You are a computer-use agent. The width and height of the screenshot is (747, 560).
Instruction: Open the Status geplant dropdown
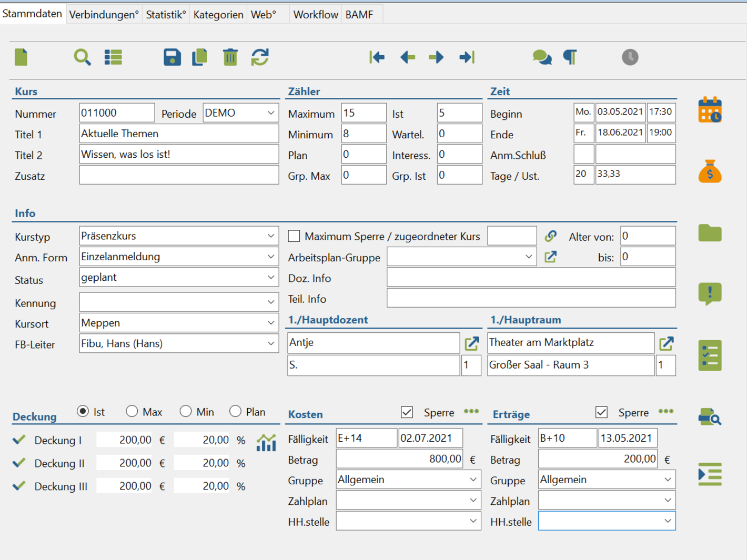270,277
